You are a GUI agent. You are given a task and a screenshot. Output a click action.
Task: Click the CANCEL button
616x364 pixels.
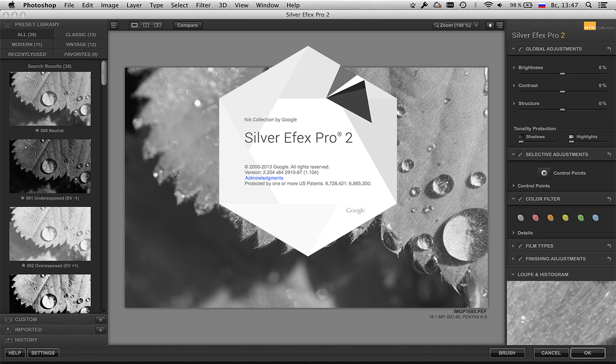[x=551, y=353]
